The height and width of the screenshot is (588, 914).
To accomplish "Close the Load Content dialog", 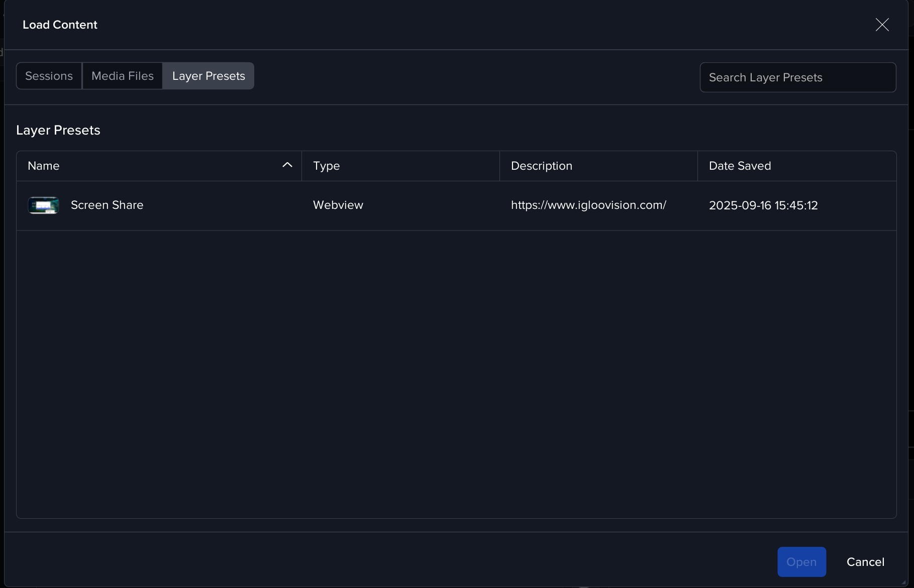I will [x=882, y=25].
